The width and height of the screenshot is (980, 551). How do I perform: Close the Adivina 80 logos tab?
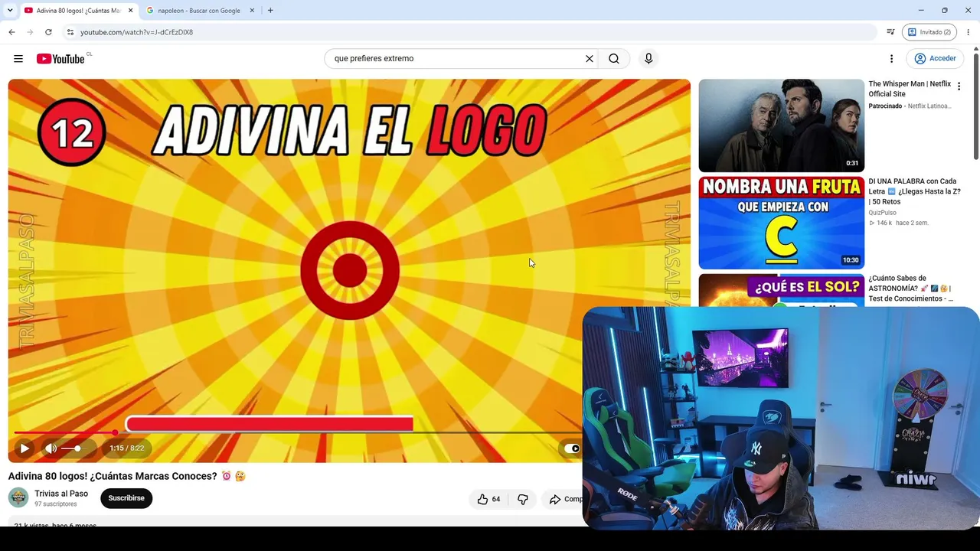131,11
